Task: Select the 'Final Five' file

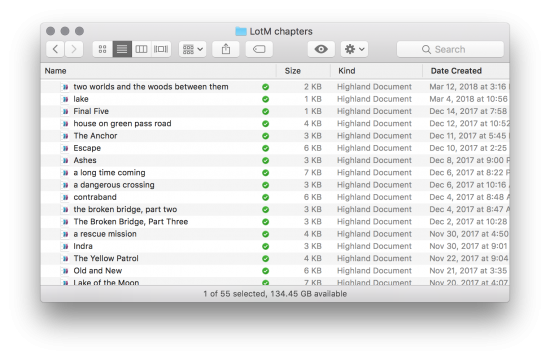Action: [275, 111]
